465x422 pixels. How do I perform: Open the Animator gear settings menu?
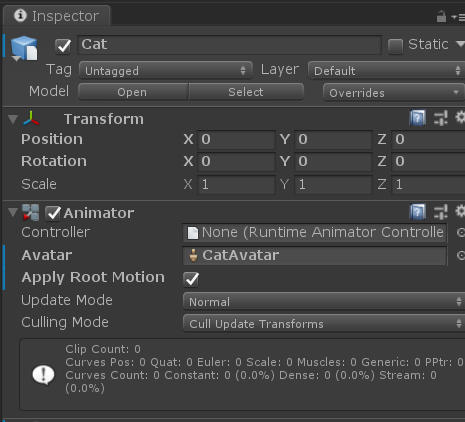(460, 211)
